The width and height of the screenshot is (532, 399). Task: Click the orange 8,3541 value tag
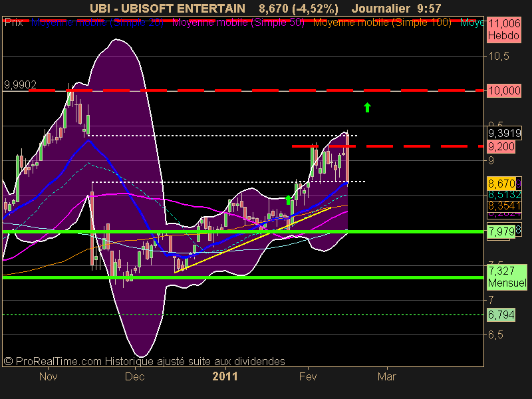(504, 205)
